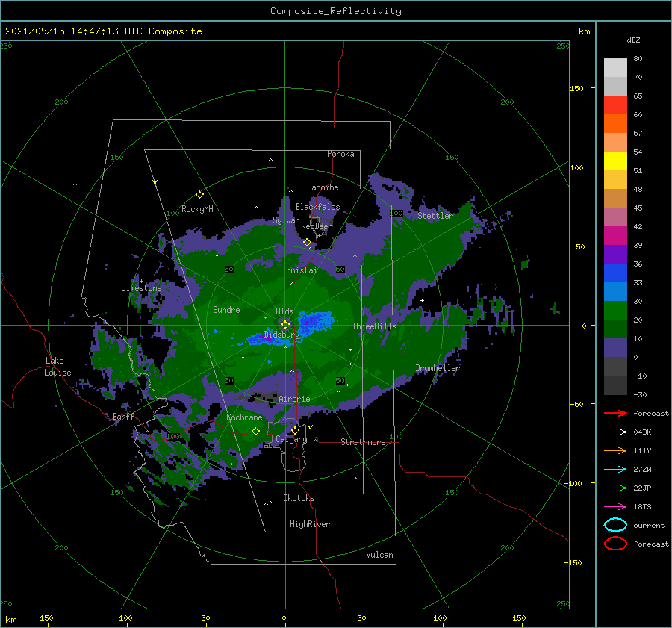The height and width of the screenshot is (628, 672).
Task: Click the Strathmore city label
Action: click(363, 442)
